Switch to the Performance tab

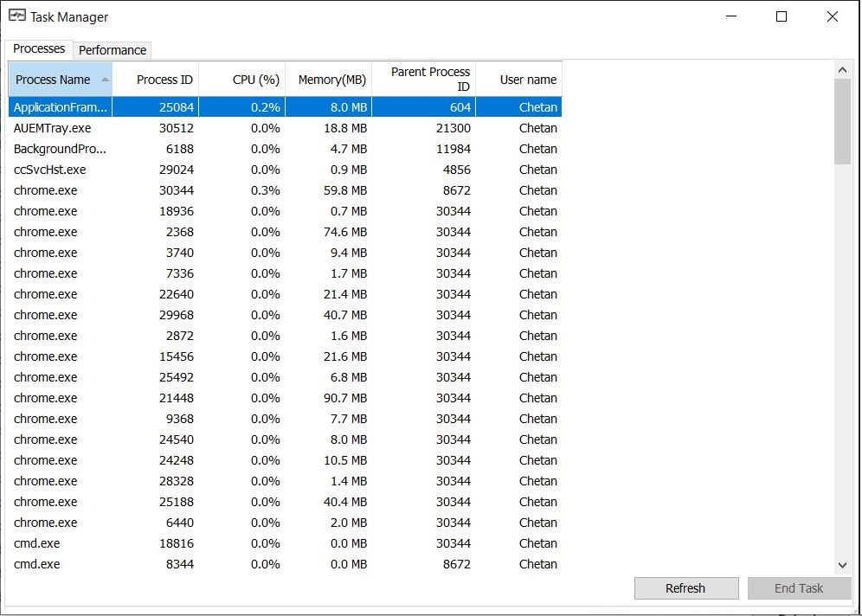pyautogui.click(x=113, y=50)
